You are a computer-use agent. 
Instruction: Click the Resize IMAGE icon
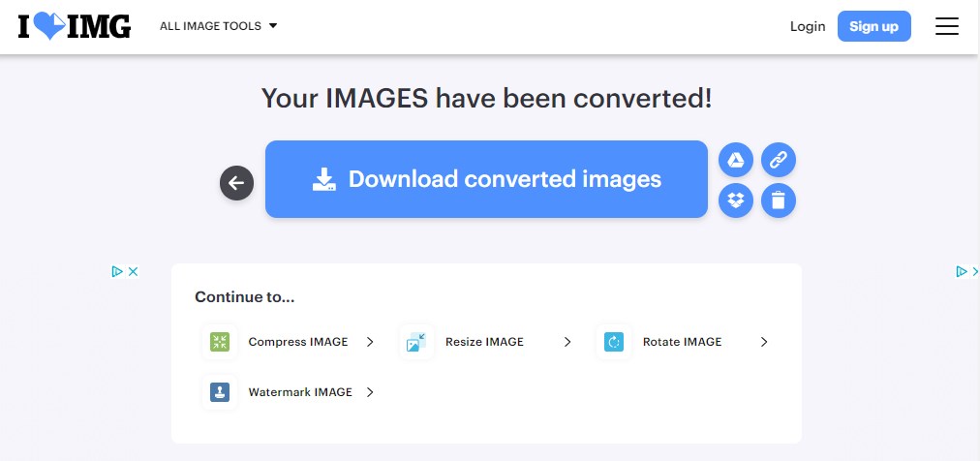pyautogui.click(x=416, y=342)
